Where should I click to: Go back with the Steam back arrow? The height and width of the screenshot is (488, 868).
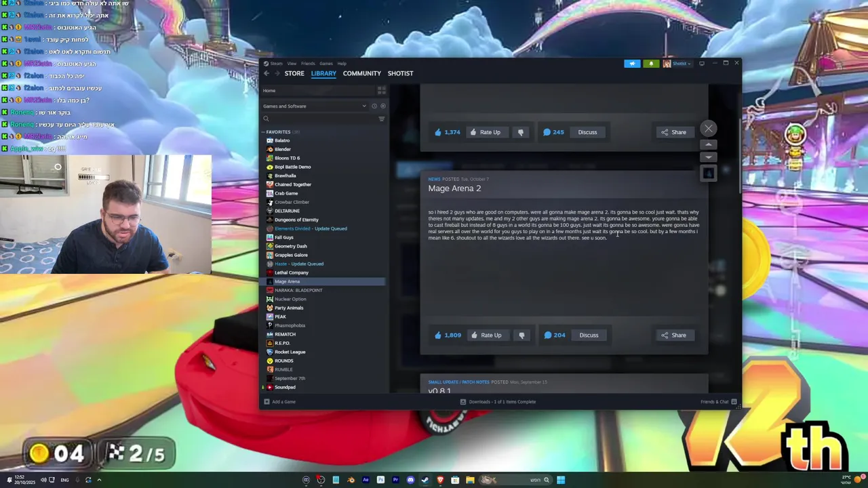267,73
